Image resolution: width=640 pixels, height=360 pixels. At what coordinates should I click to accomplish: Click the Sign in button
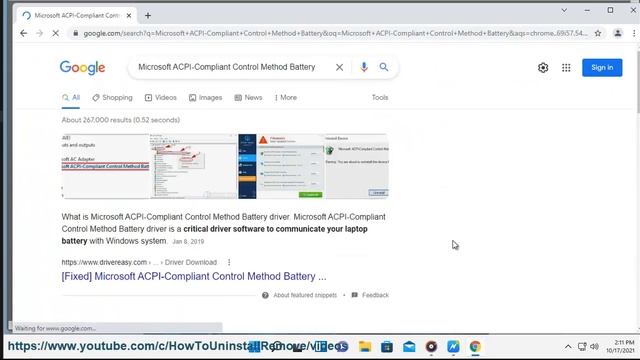pyautogui.click(x=602, y=68)
